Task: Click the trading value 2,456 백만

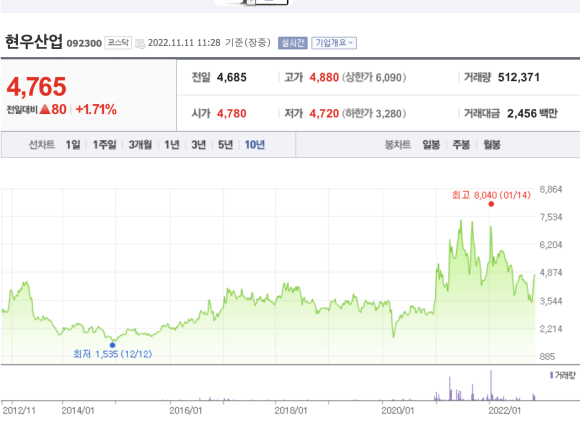Action: coord(532,114)
